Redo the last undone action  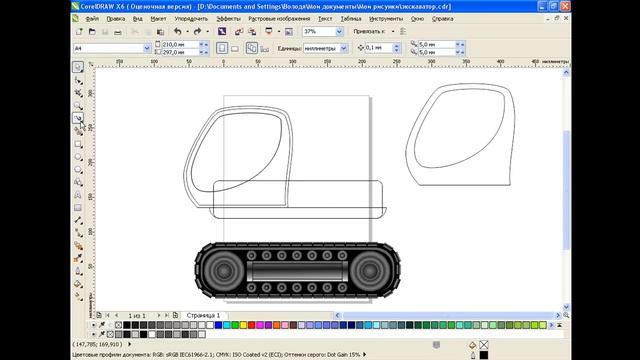click(x=198, y=31)
